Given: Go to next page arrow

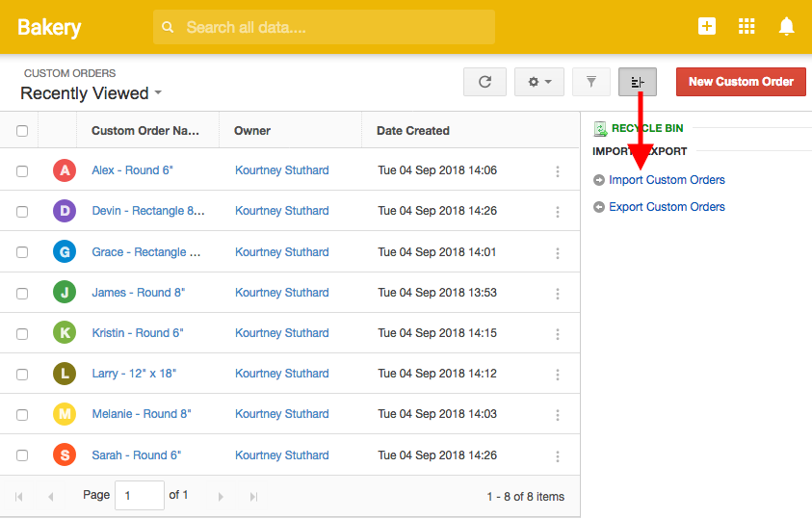Looking at the screenshot, I should 221,497.
